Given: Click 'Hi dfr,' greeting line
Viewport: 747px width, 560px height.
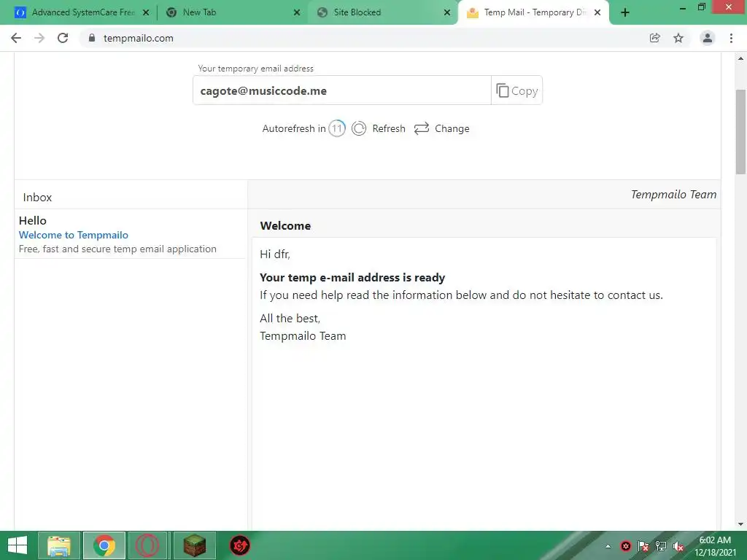Looking at the screenshot, I should tap(275, 254).
